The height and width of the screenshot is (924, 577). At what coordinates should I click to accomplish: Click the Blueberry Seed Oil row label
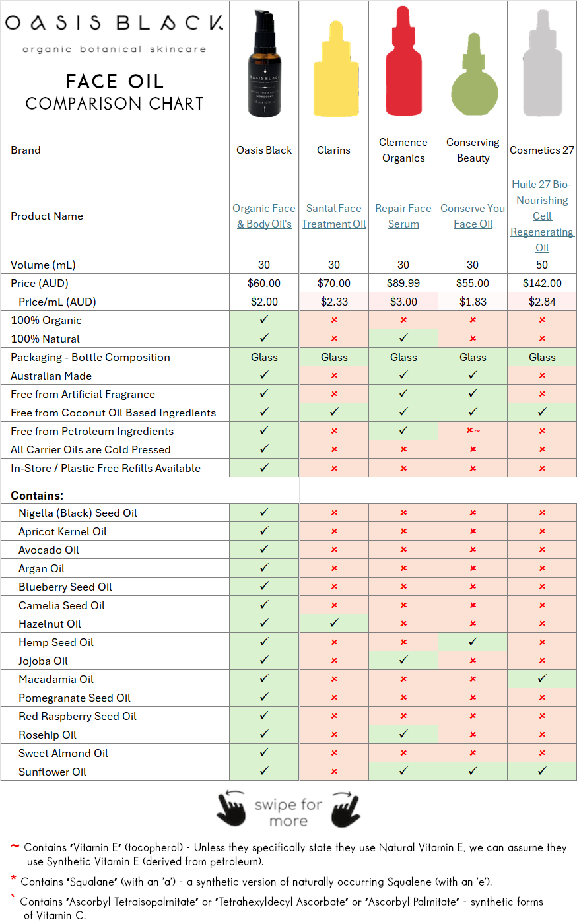pyautogui.click(x=65, y=587)
